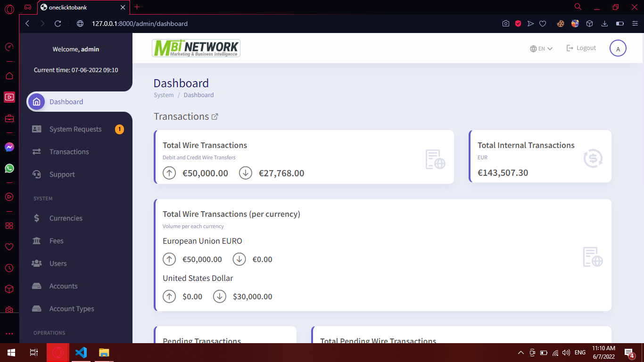Open Messenger from the Opera sidebar
This screenshot has height=362, width=644.
(9, 147)
